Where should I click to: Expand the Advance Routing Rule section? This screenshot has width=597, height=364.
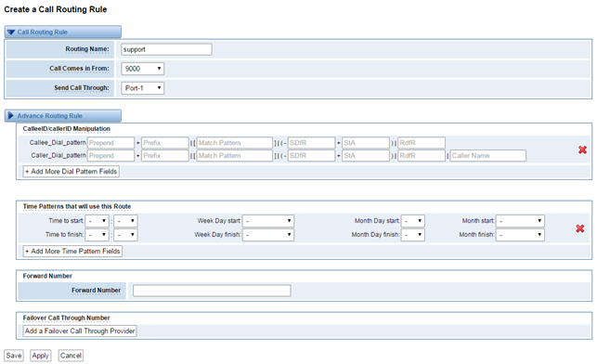click(63, 116)
